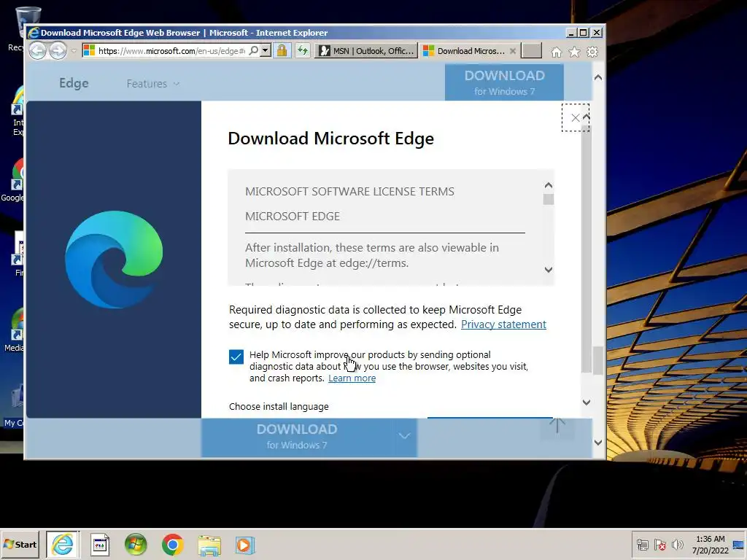This screenshot has height=560, width=747.
Task: Close the Download Microsoft Edge tab
Action: point(513,51)
